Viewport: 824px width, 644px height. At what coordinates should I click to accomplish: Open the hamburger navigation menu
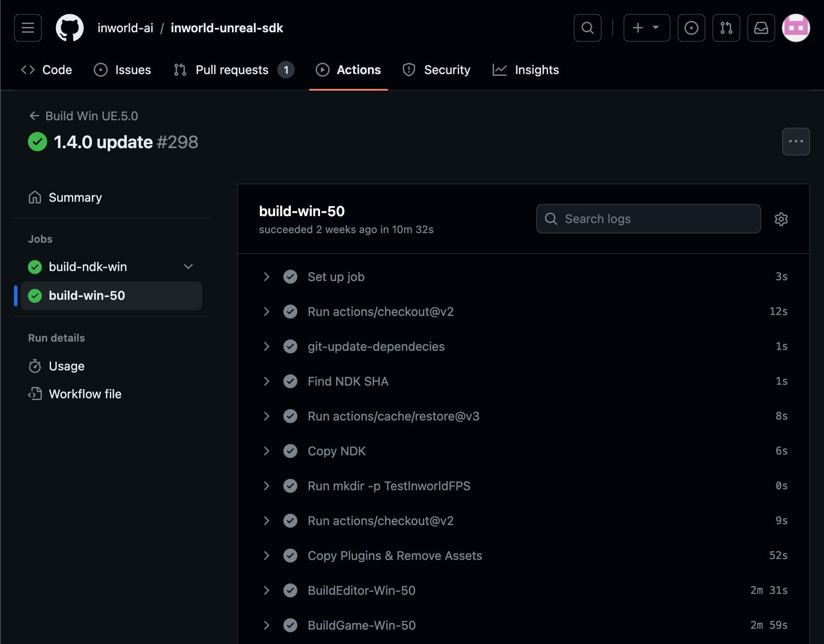pos(28,28)
